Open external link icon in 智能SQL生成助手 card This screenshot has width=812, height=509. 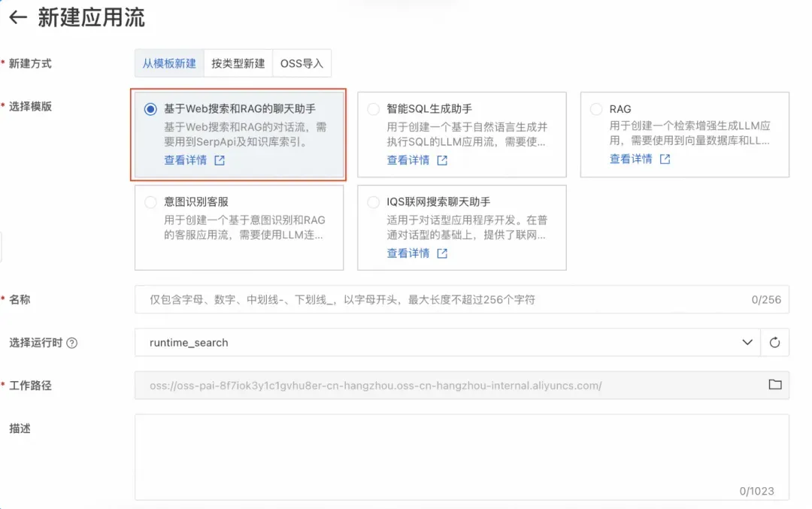(442, 160)
